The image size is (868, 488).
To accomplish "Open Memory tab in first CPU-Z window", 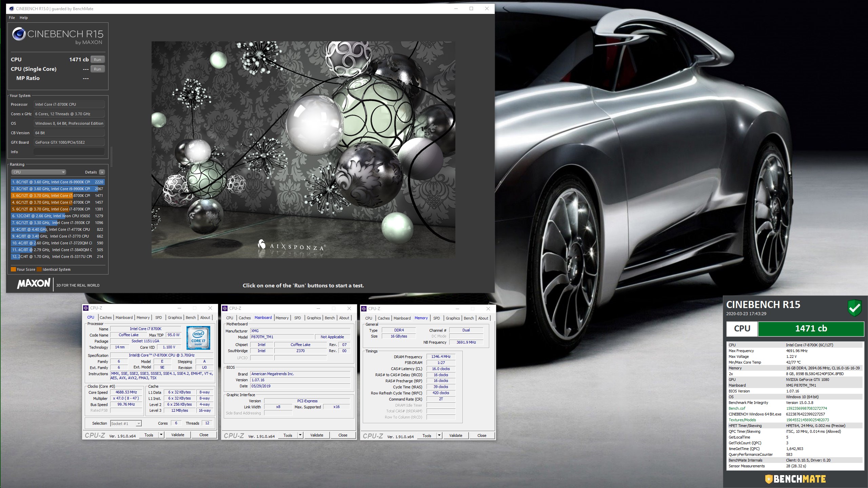I will [143, 318].
